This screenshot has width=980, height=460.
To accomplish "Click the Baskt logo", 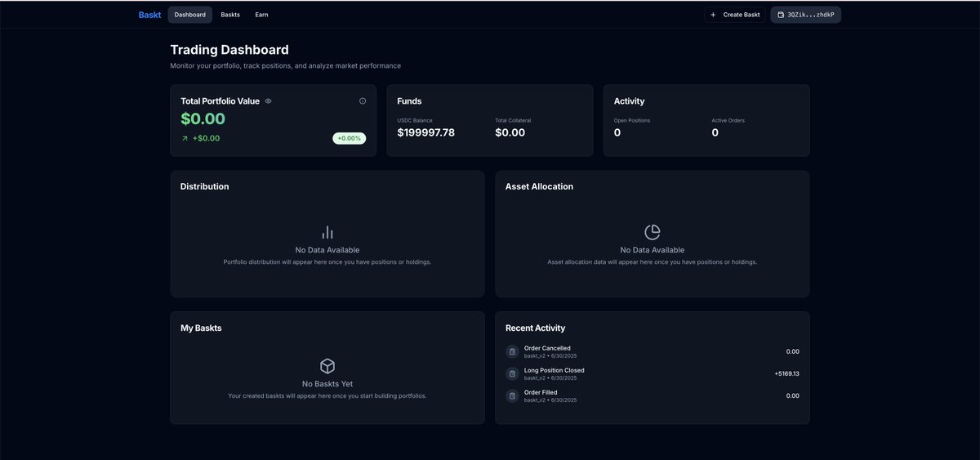I will pos(149,15).
